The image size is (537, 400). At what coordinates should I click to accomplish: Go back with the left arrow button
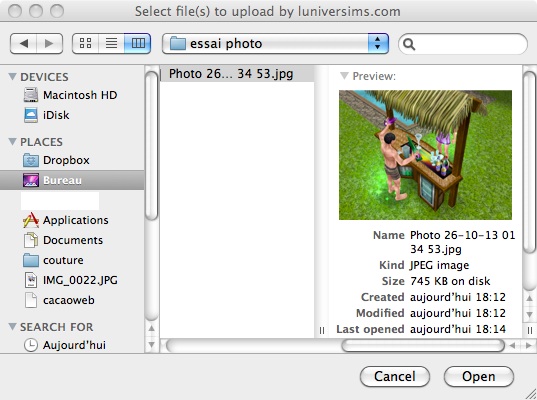click(x=24, y=43)
